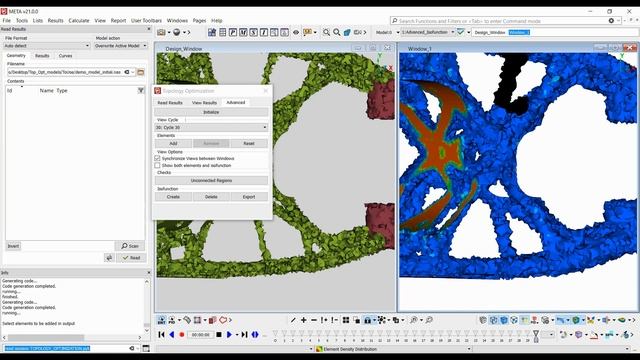Screen dimensions: 640x360
Task: Click the Create isofunction button
Action: click(173, 197)
